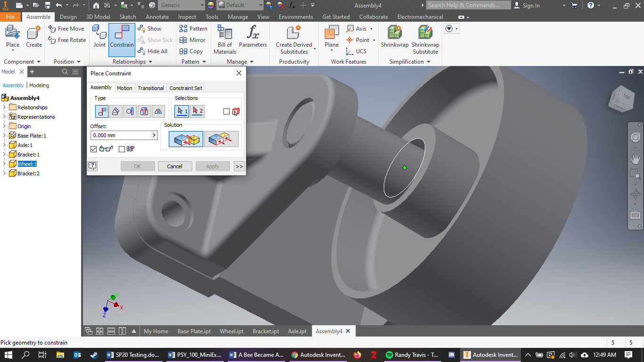The height and width of the screenshot is (362, 644).
Task: Switch to the Wheel.ipt document tab
Action: [x=231, y=331]
